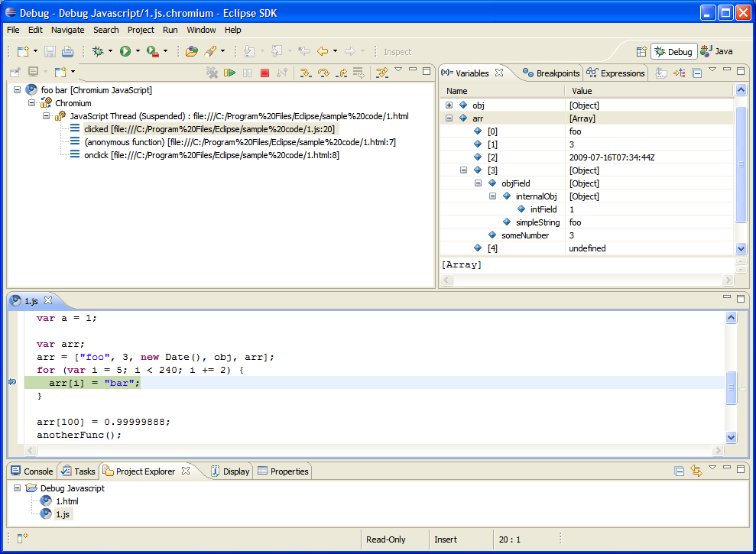The width and height of the screenshot is (756, 554).
Task: Click the red Terminate button
Action: [264, 73]
